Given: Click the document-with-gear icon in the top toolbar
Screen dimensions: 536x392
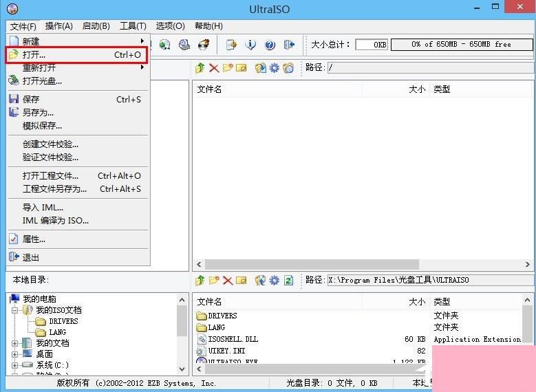Looking at the screenshot, I should coord(231,45).
